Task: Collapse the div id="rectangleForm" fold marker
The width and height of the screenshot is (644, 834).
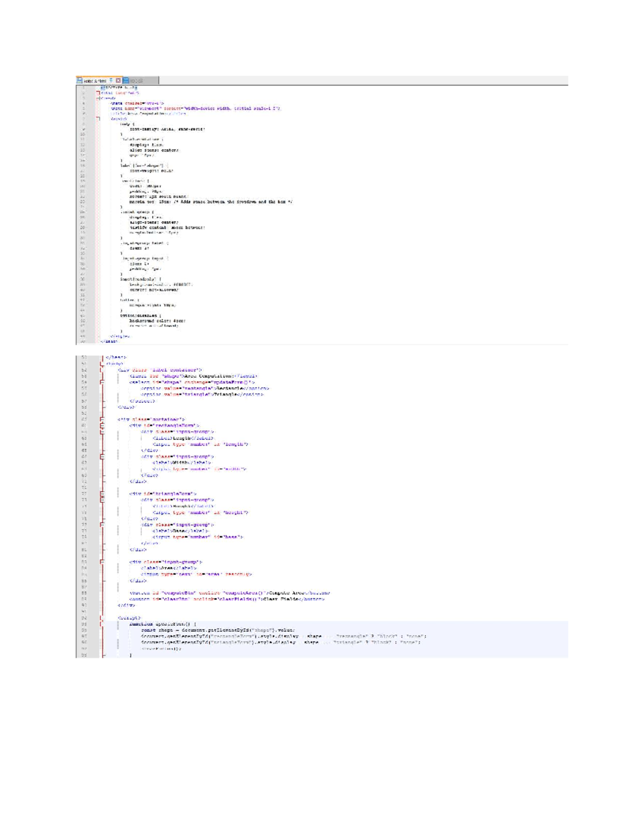Action: coord(102,425)
